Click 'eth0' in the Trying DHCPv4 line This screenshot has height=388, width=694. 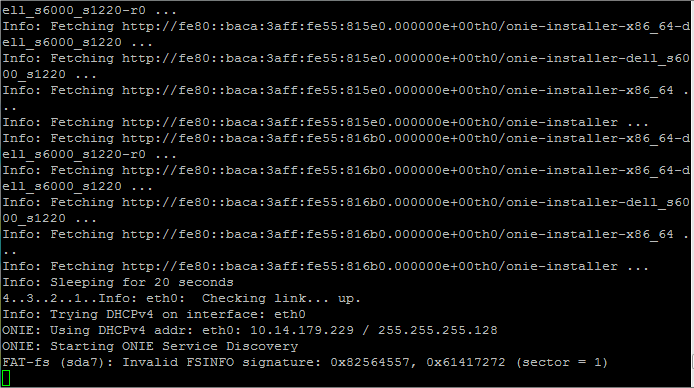[289, 315]
